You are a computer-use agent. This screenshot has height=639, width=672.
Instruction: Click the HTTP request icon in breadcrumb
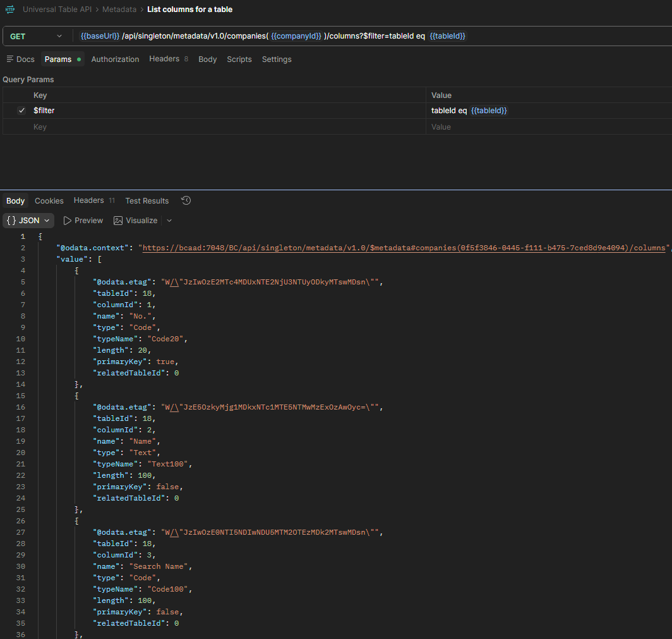click(10, 9)
